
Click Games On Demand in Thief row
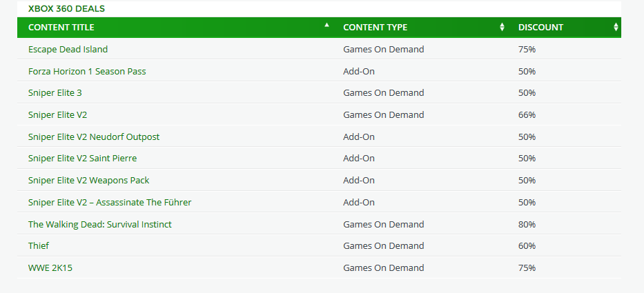tap(383, 245)
